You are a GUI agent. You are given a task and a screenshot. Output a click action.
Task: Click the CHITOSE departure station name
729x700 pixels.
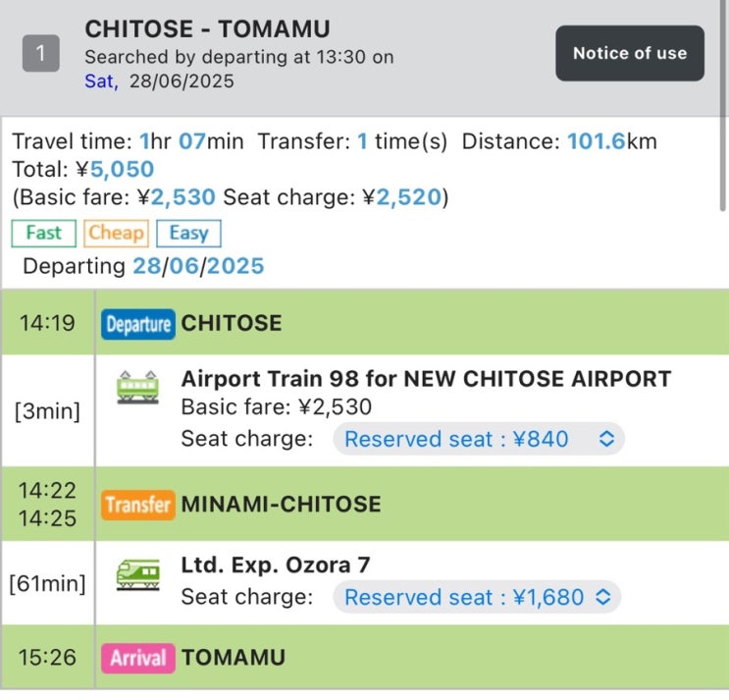coord(232,324)
